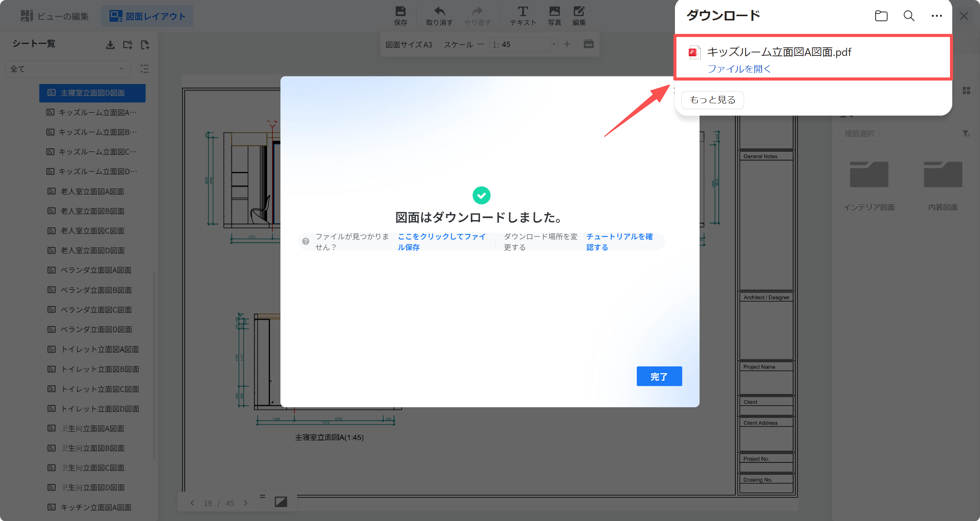Click the 保存 save icon
Image resolution: width=980 pixels, height=521 pixels.
tap(401, 16)
